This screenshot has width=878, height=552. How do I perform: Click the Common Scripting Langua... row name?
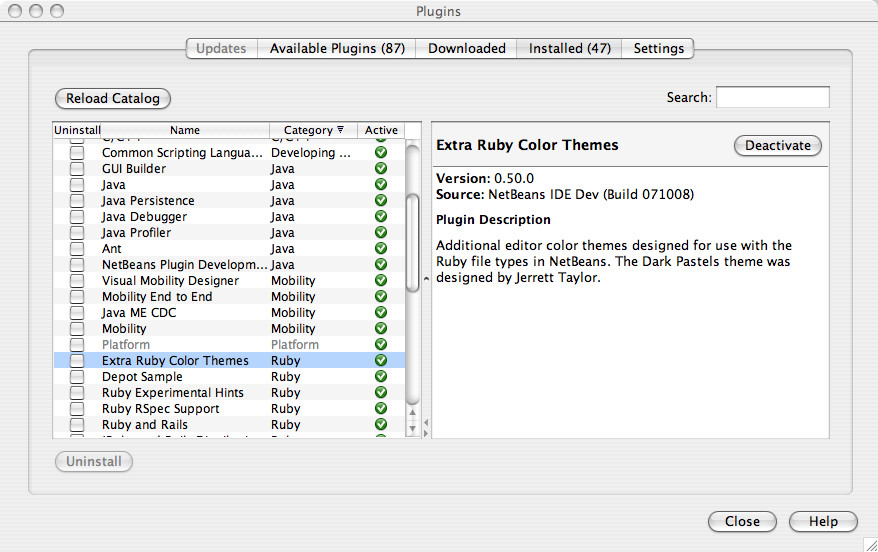182,152
